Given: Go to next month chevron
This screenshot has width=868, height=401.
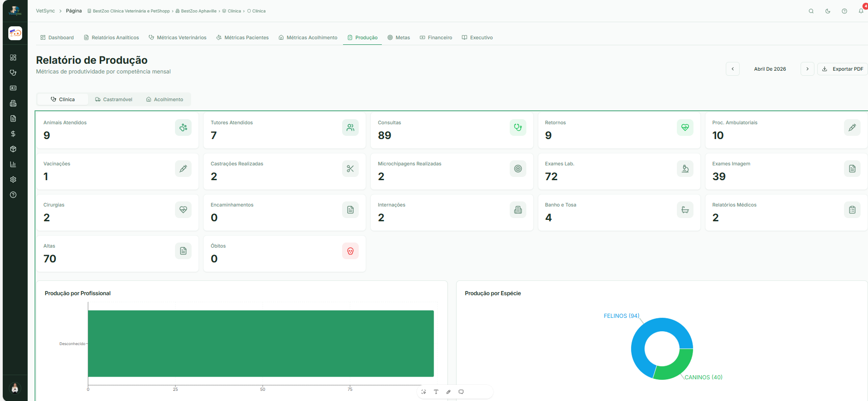Looking at the screenshot, I should click(808, 69).
